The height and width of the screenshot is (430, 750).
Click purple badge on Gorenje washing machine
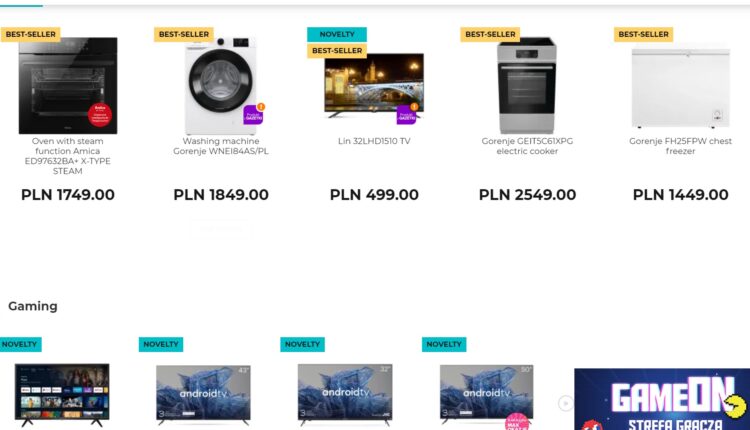254,114
